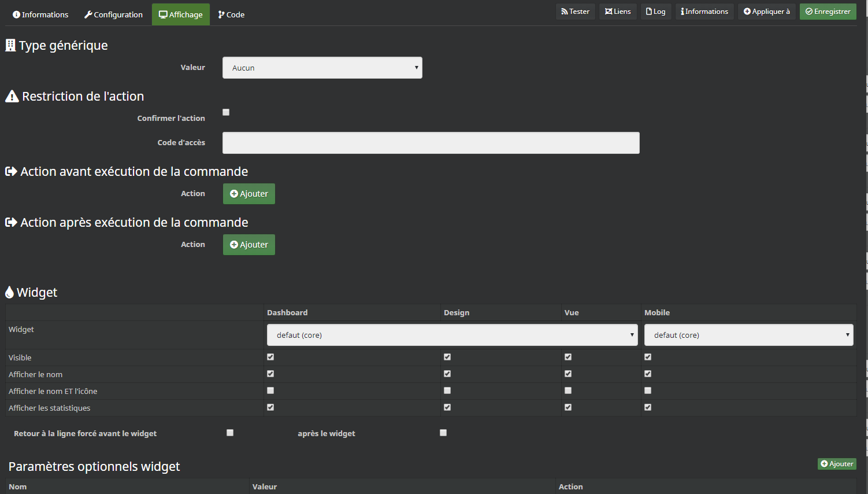Toggle Visible checkbox for Dashboard

(x=270, y=357)
